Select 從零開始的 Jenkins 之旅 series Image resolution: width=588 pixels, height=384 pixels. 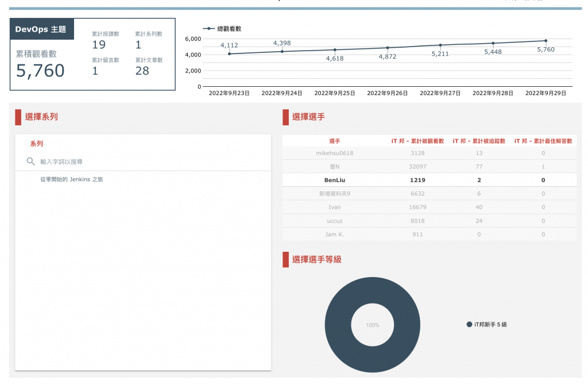[x=72, y=179]
